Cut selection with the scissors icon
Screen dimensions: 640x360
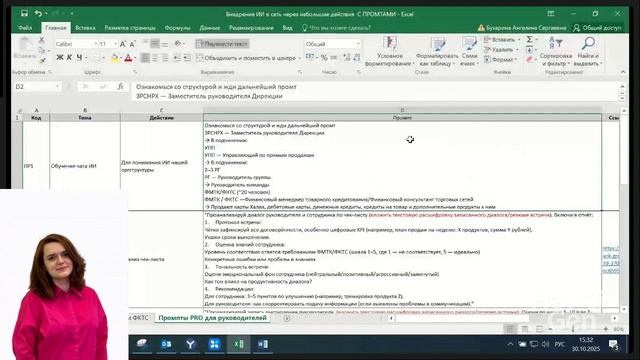pyautogui.click(x=41, y=40)
